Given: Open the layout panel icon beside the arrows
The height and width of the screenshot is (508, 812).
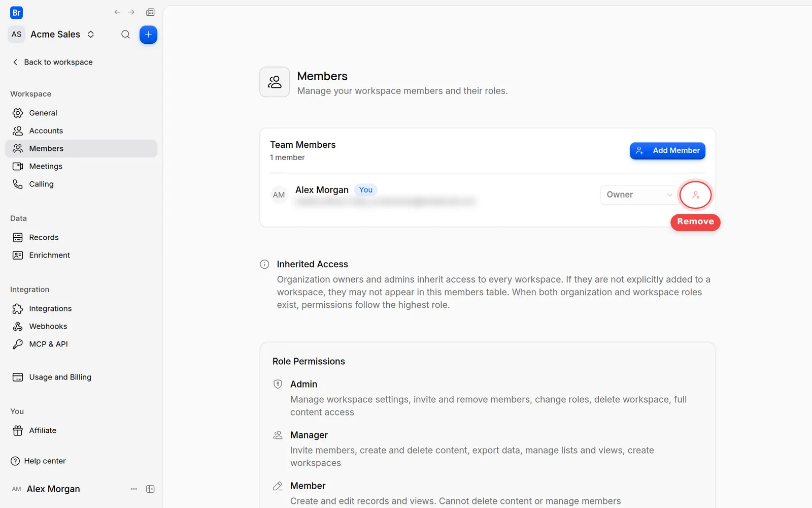Looking at the screenshot, I should point(150,12).
